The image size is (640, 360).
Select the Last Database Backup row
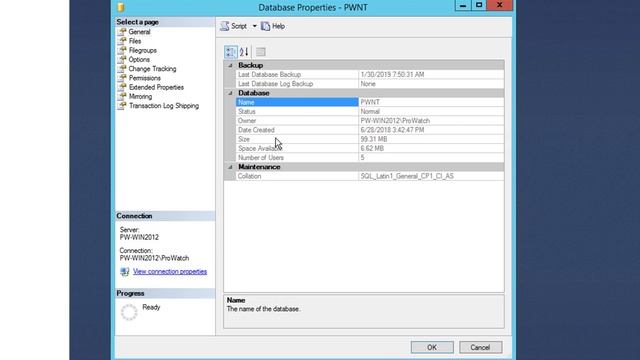pyautogui.click(x=370, y=75)
